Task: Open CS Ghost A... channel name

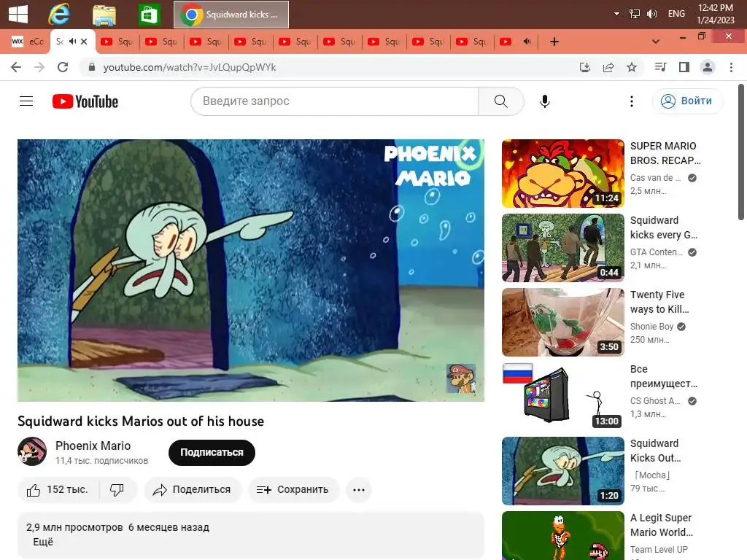Action: pos(655,400)
